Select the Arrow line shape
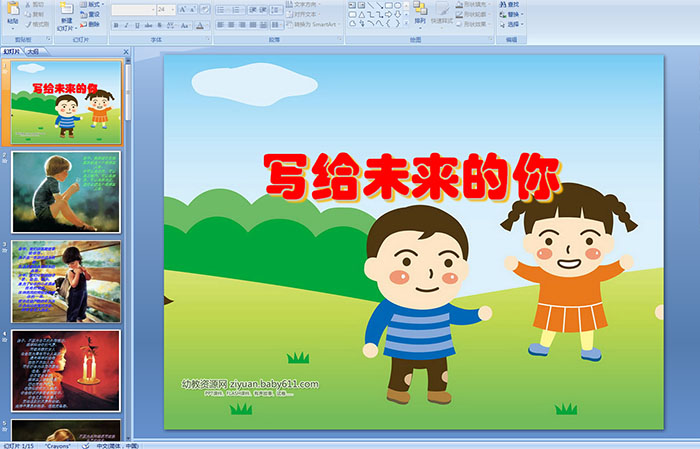700x449 pixels. [379, 5]
